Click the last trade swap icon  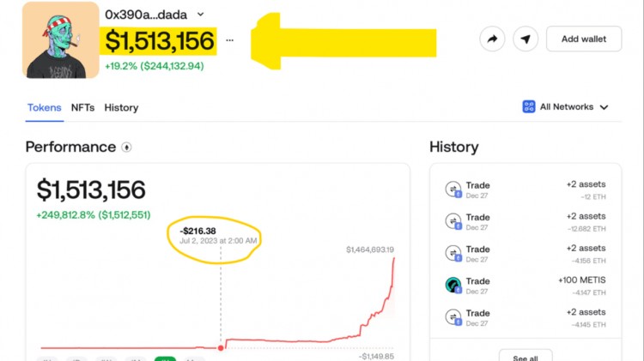coord(453,317)
